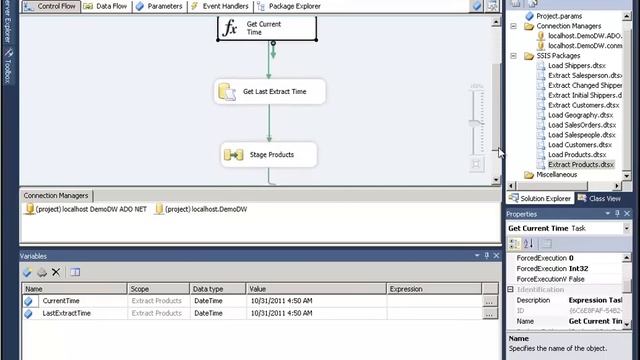Click the design surface scroll down arrow

(x=496, y=179)
